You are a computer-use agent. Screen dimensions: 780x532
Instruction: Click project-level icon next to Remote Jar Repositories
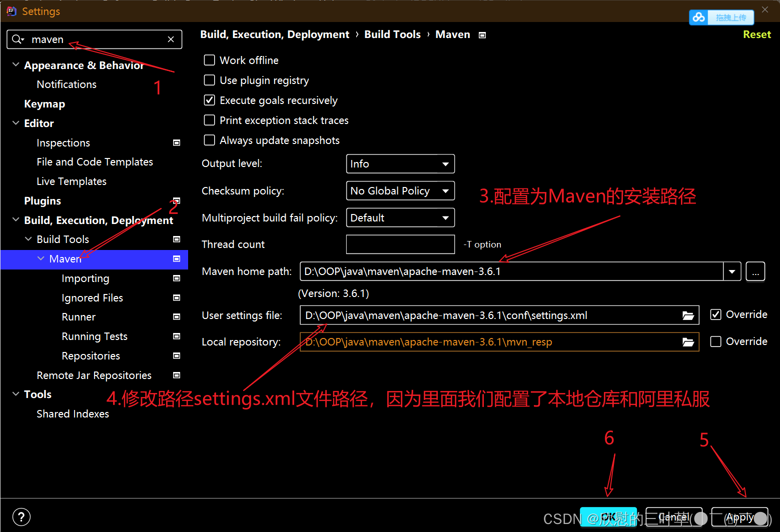(x=177, y=375)
